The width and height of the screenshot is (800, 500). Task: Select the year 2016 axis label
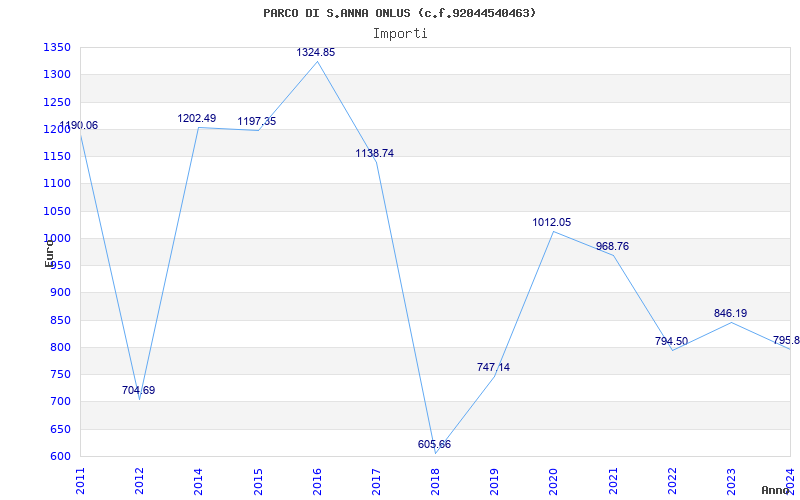(x=317, y=482)
